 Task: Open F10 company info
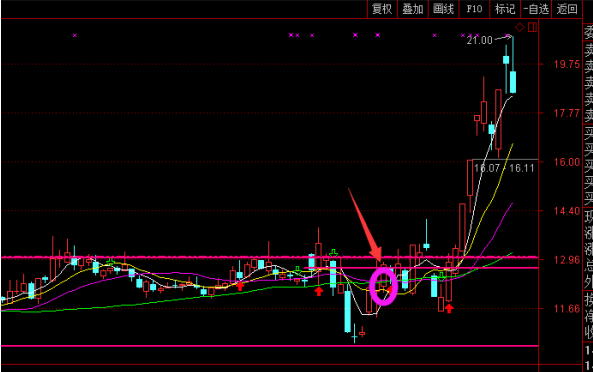[x=474, y=9]
